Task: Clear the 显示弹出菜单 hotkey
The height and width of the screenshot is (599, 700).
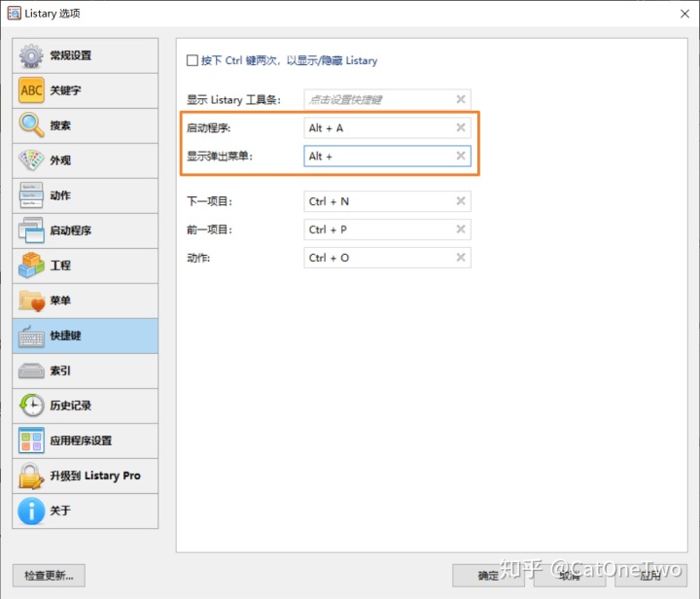Action: click(461, 156)
